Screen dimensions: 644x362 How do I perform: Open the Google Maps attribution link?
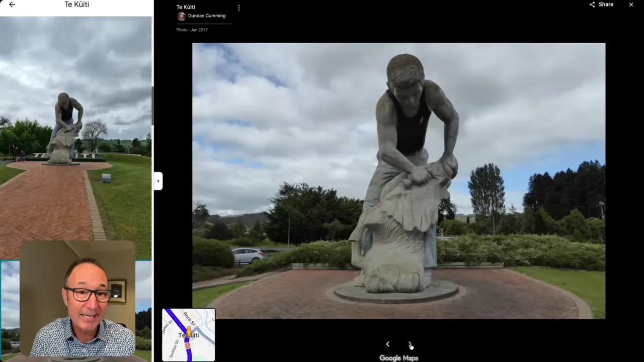click(x=398, y=357)
